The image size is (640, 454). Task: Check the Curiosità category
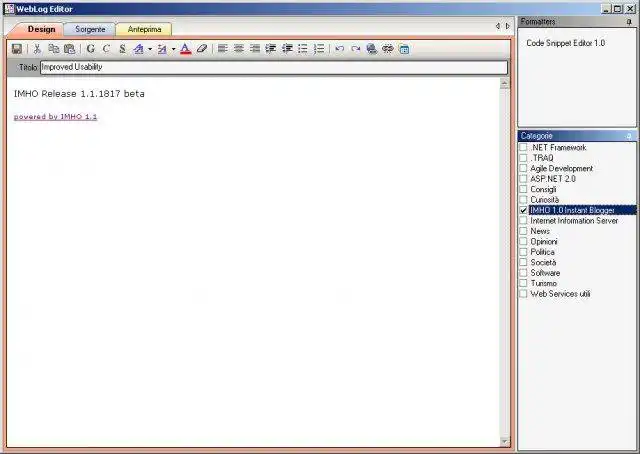coord(523,200)
